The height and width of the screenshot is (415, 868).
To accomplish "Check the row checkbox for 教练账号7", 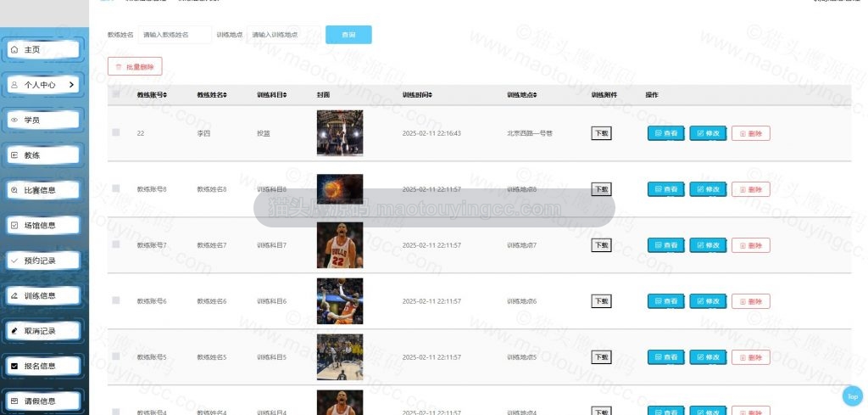I will point(115,244).
